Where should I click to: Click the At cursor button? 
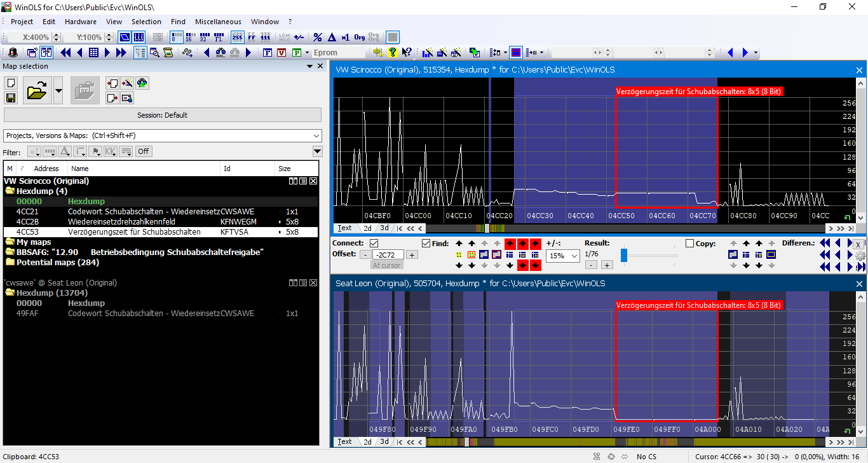pos(386,265)
